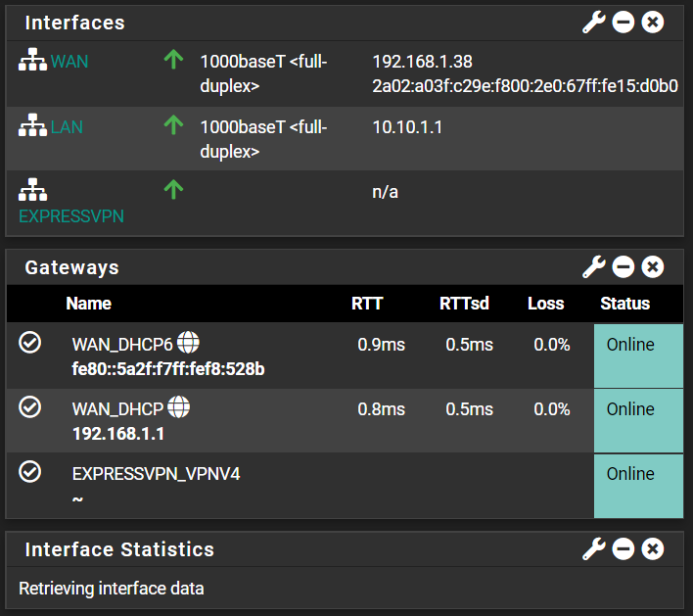The width and height of the screenshot is (693, 616).
Task: Open the WAN interface link
Action: click(69, 62)
